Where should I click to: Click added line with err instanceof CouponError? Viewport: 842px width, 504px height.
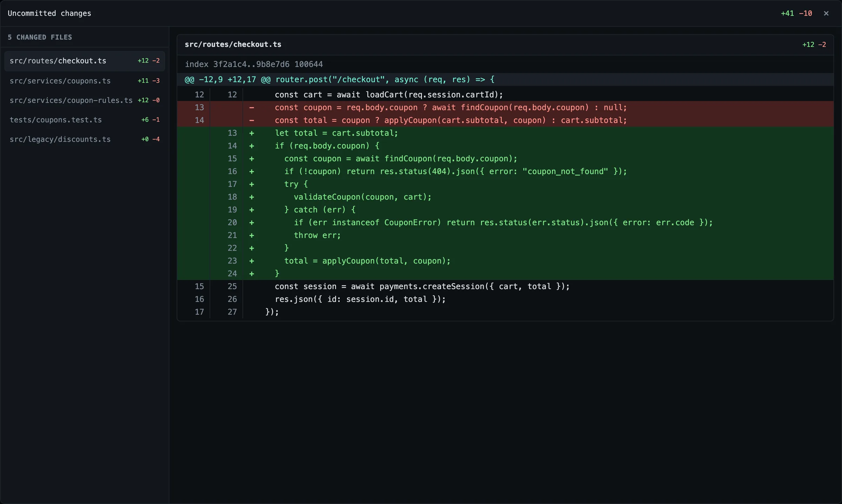[505, 223]
